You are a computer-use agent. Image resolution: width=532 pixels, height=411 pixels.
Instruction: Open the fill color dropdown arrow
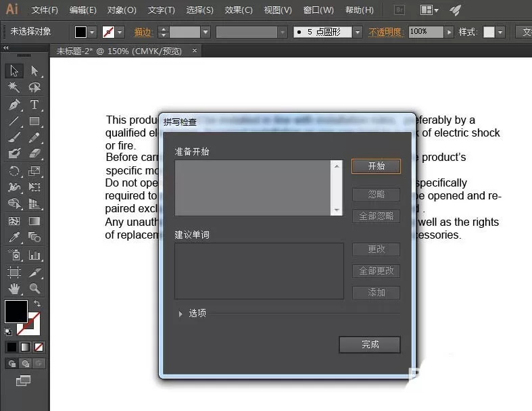coord(93,32)
